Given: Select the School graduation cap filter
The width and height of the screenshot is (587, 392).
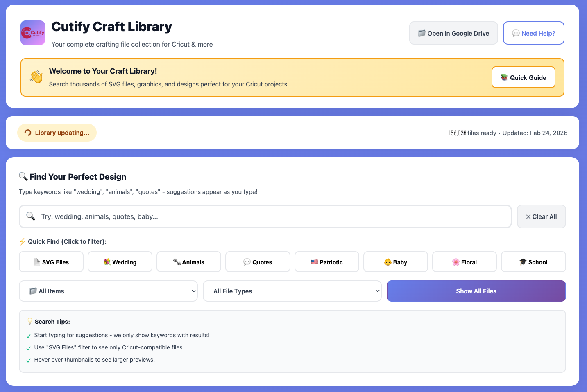Looking at the screenshot, I should [x=533, y=262].
